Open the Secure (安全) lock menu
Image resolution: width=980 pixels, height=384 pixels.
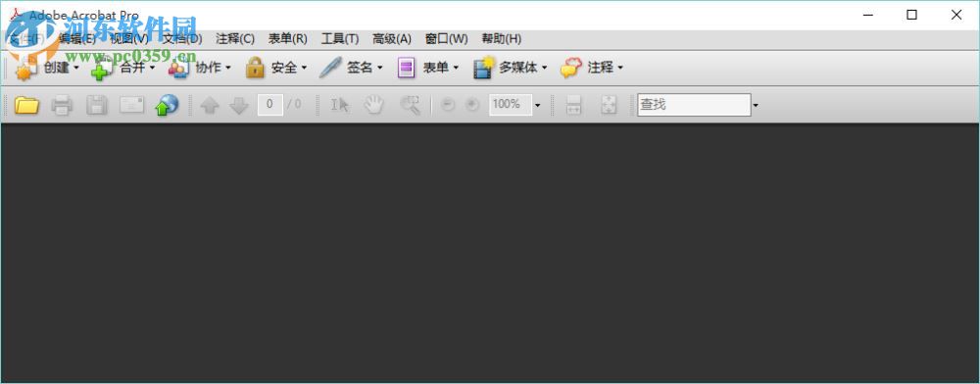(x=275, y=68)
